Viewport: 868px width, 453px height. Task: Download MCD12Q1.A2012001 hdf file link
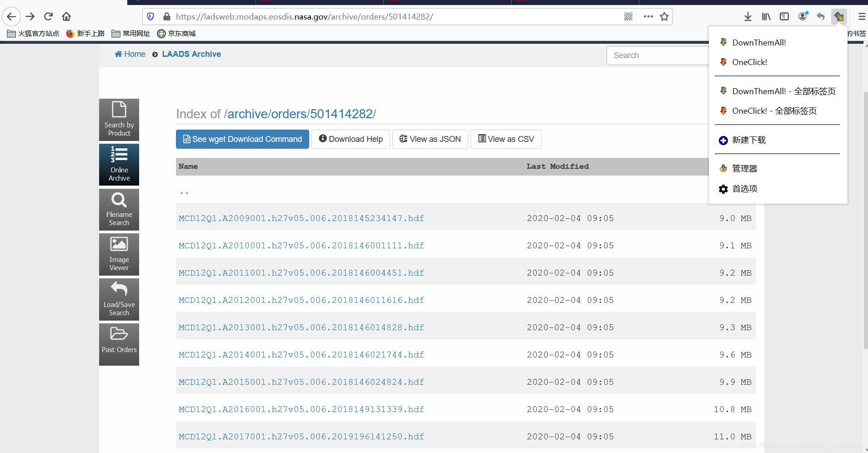tap(301, 300)
